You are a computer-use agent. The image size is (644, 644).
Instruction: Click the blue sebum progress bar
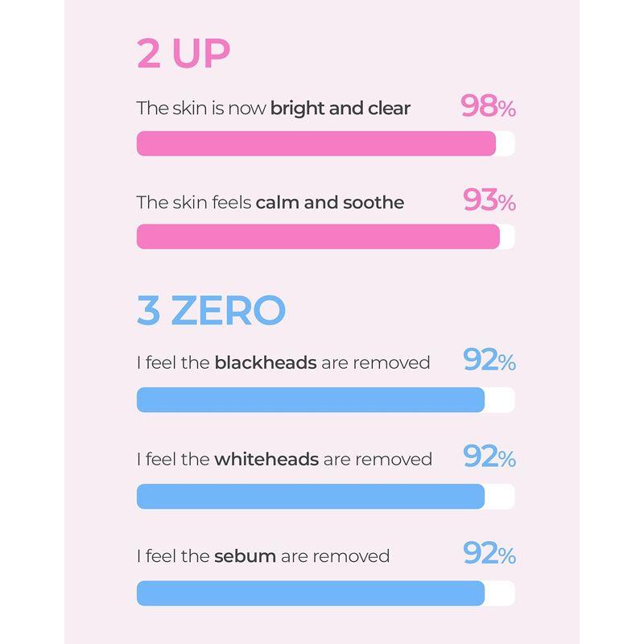point(310,593)
